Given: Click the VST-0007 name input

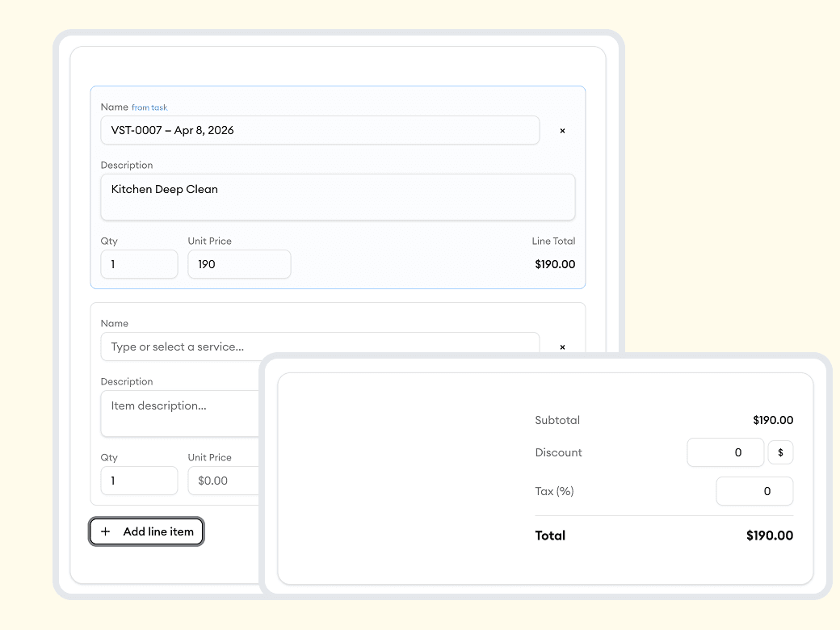Looking at the screenshot, I should coord(320,130).
